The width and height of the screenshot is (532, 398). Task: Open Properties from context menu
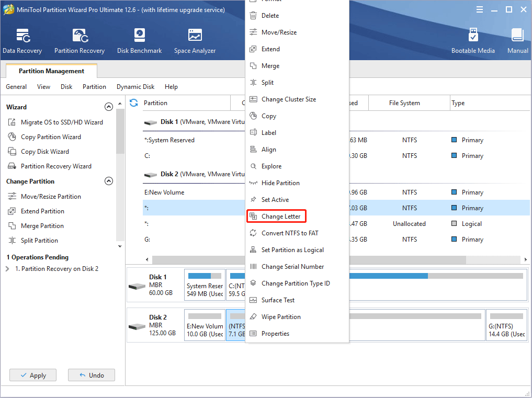click(297, 334)
